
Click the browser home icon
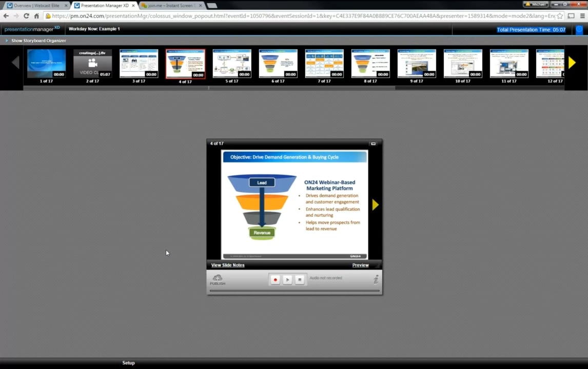[36, 16]
